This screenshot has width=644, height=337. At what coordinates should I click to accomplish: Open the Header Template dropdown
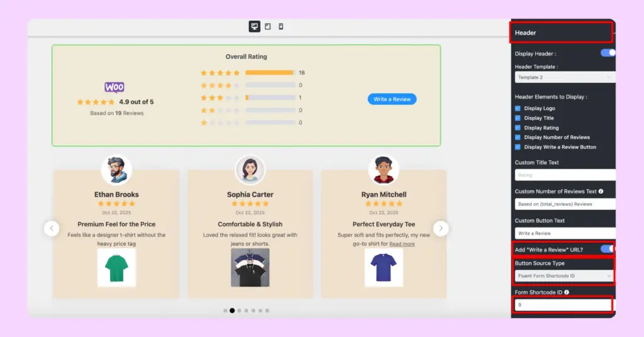[564, 77]
